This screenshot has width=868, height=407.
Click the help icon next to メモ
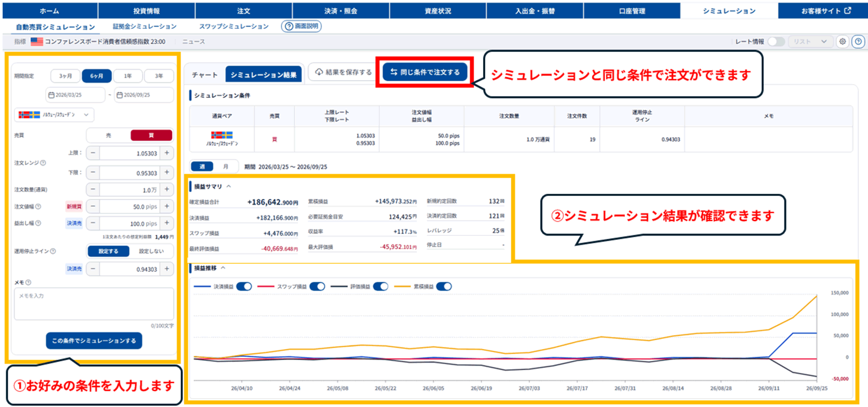point(28,283)
